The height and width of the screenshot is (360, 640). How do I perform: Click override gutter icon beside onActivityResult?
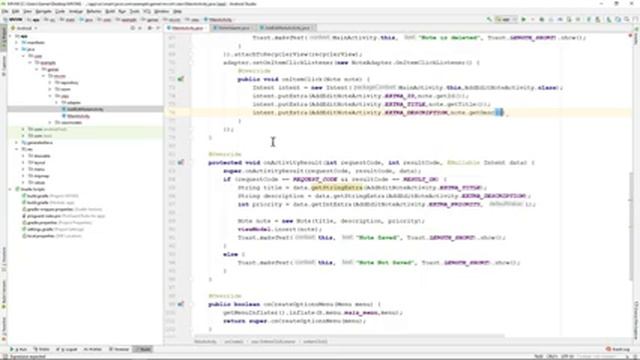pyautogui.click(x=181, y=162)
